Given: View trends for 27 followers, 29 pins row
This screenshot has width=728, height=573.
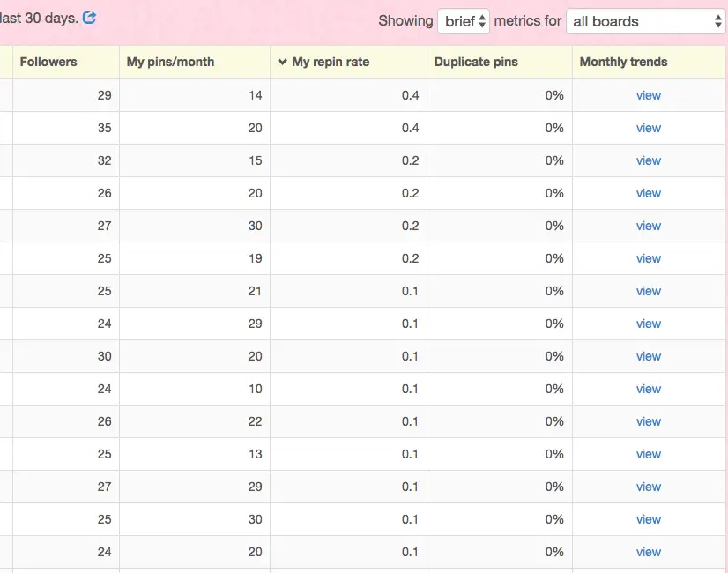Looking at the screenshot, I should [648, 487].
